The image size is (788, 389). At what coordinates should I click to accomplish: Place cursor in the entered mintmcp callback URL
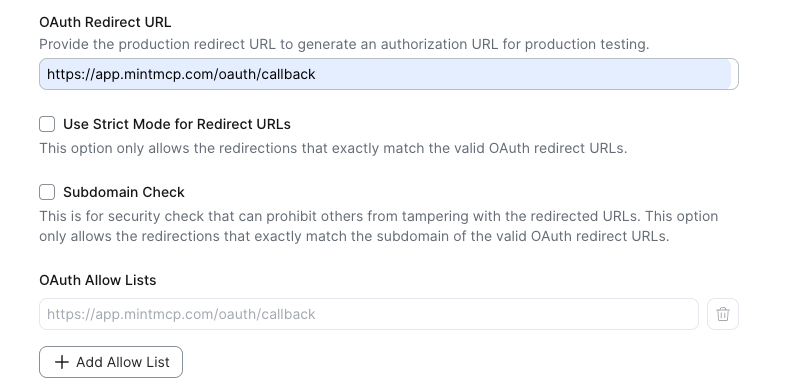click(181, 74)
